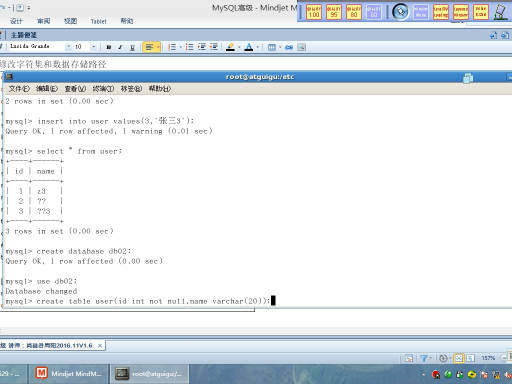Screen dimensions: 512x384
Task: Open the filter funnel dropdown arrow
Action: click(430, 358)
